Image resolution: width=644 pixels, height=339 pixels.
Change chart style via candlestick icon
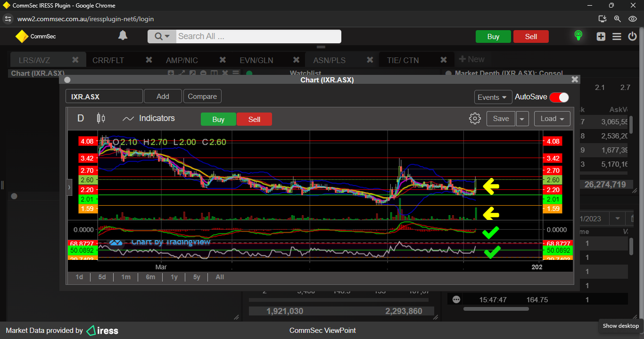pyautogui.click(x=101, y=118)
